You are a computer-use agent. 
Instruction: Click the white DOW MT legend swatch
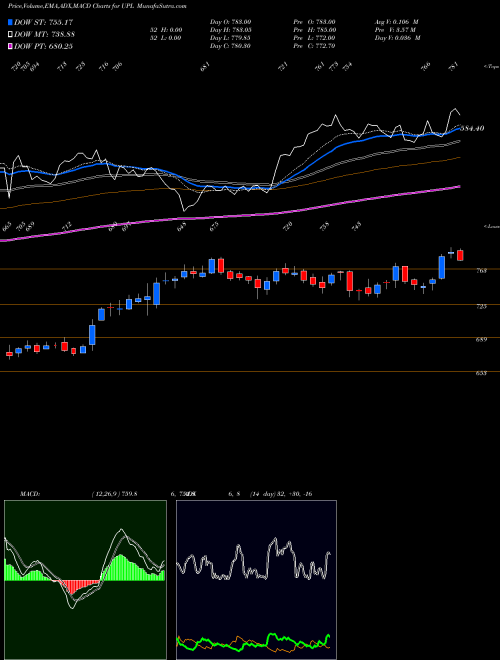(x=11, y=34)
